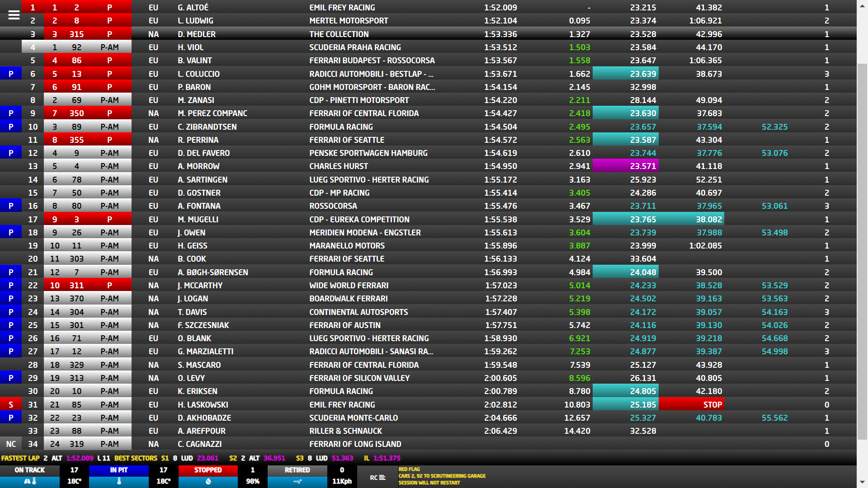Click the gap value 0.095

tap(580, 21)
